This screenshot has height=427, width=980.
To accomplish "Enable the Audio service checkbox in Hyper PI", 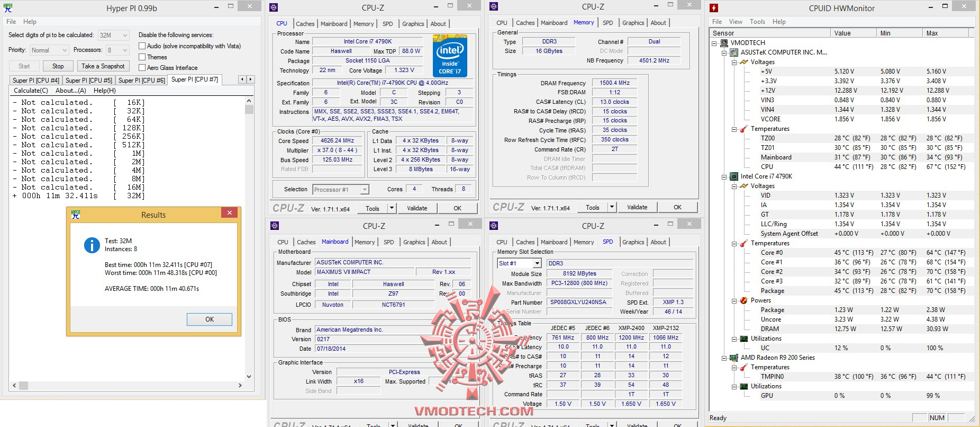I will [x=142, y=46].
